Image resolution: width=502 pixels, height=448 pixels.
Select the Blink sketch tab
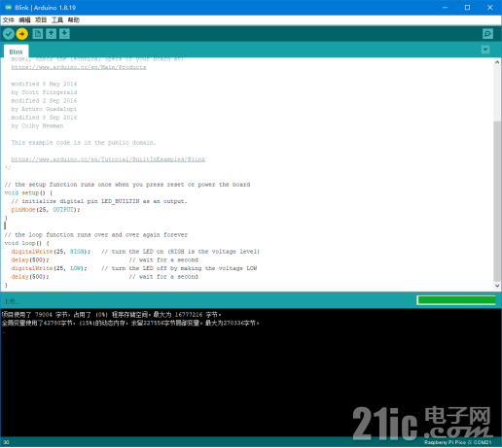pyautogui.click(x=17, y=52)
